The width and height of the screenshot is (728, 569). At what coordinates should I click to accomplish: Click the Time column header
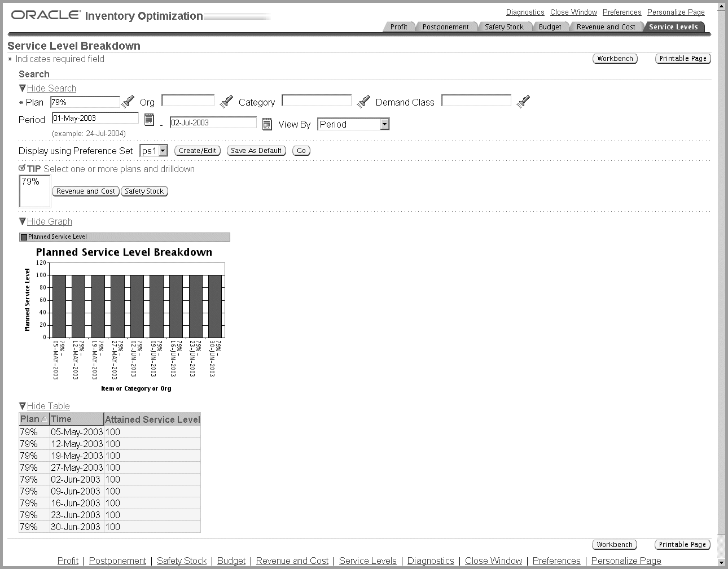tap(77, 419)
